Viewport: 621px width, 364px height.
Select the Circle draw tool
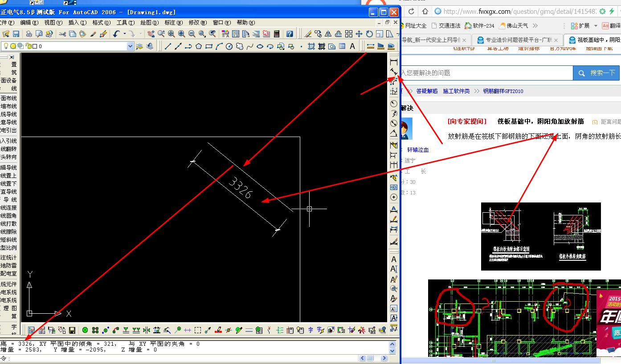[x=229, y=46]
